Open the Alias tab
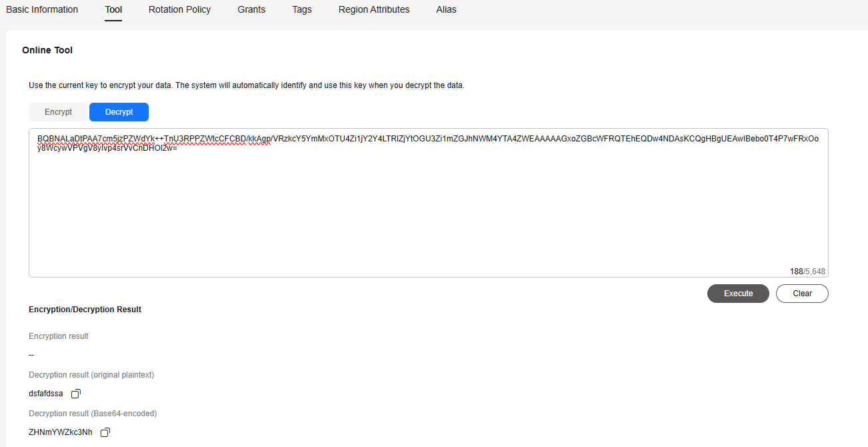Viewport: 868px width, 447px height. (x=446, y=10)
